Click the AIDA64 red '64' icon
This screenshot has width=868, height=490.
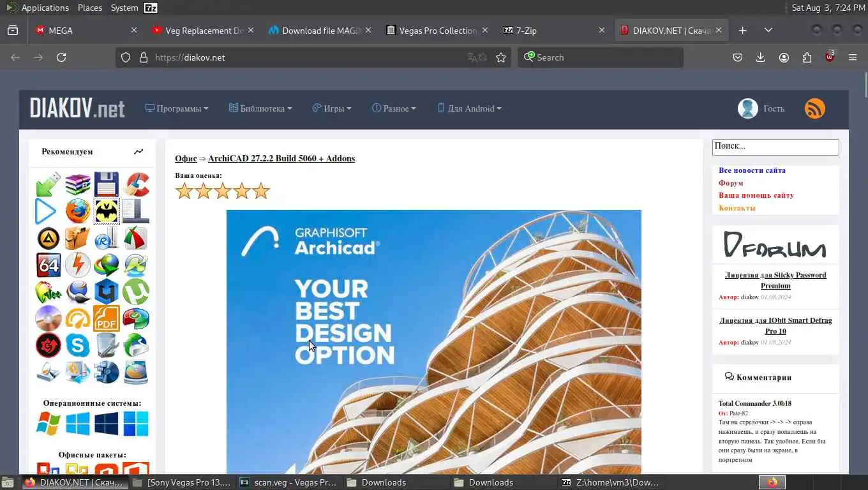(x=49, y=265)
